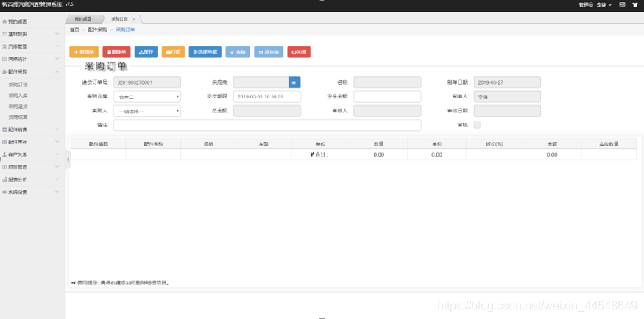The image size is (644, 319).
Task: Expand the 配件销售 menu chevron
Action: coord(57,129)
